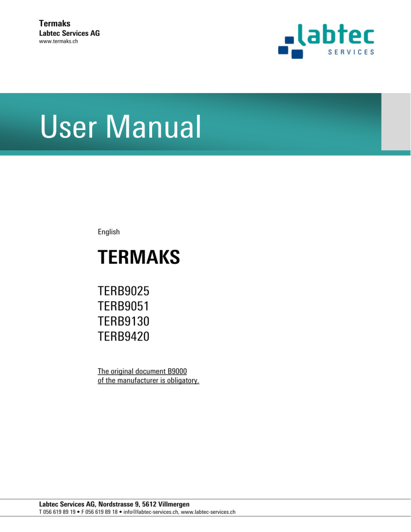Click the "User Manual" banner title
Screen dimensions: 411x532
[120, 126]
